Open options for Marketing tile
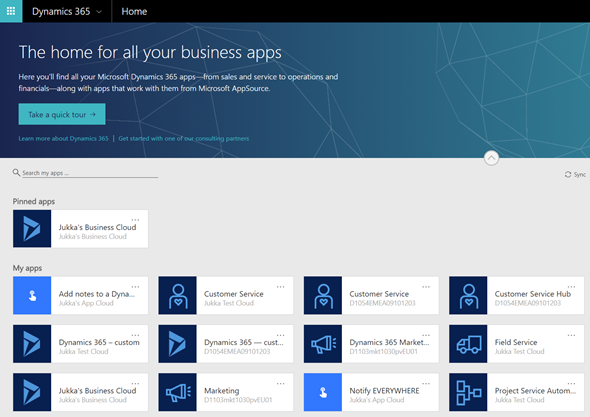Image resolution: width=590 pixels, height=417 pixels. (x=281, y=384)
